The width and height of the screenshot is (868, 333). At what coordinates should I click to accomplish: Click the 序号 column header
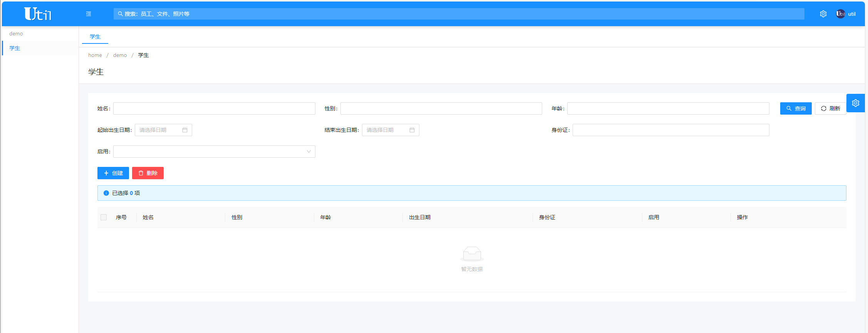click(121, 217)
